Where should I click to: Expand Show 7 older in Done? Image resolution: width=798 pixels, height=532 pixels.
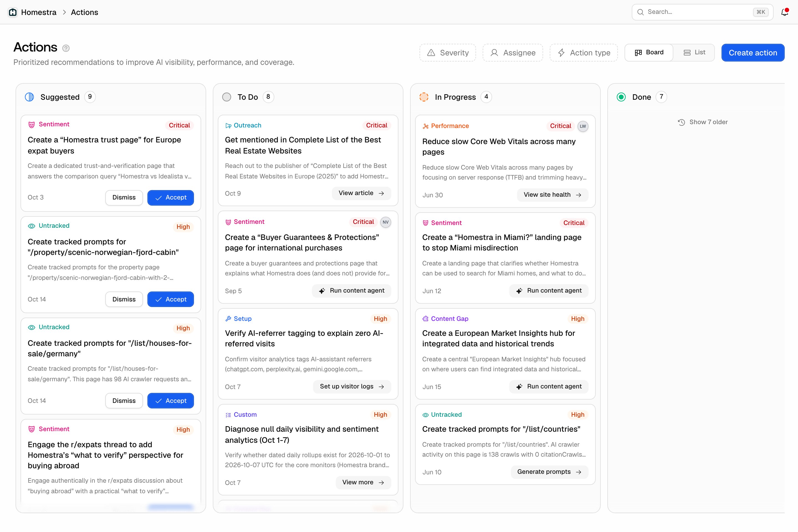pyautogui.click(x=703, y=122)
